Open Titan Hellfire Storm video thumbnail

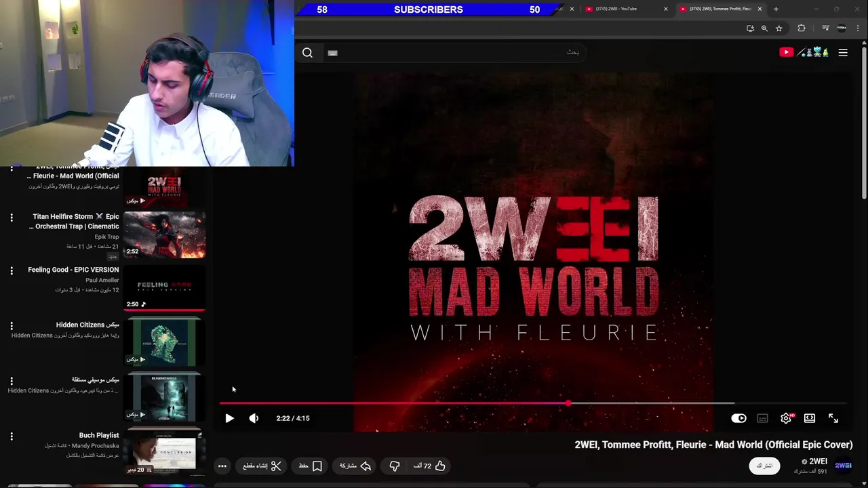pyautogui.click(x=164, y=235)
